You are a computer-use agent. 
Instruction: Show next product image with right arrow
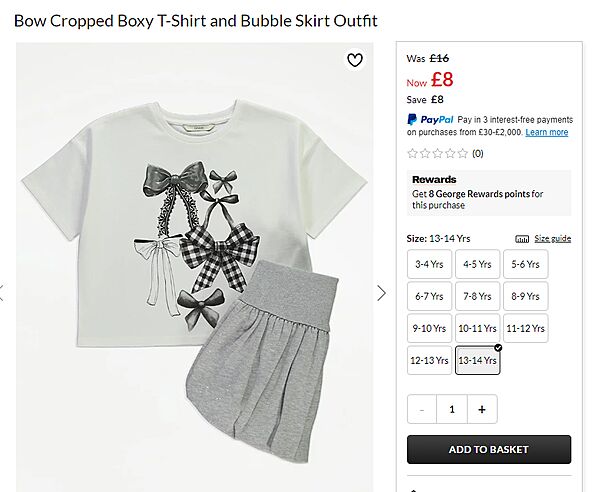[x=381, y=293]
